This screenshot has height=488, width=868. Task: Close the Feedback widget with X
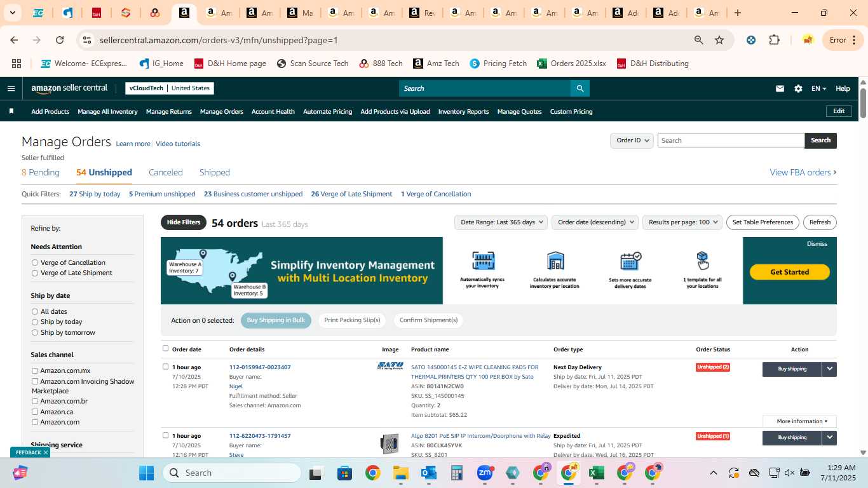tap(45, 452)
